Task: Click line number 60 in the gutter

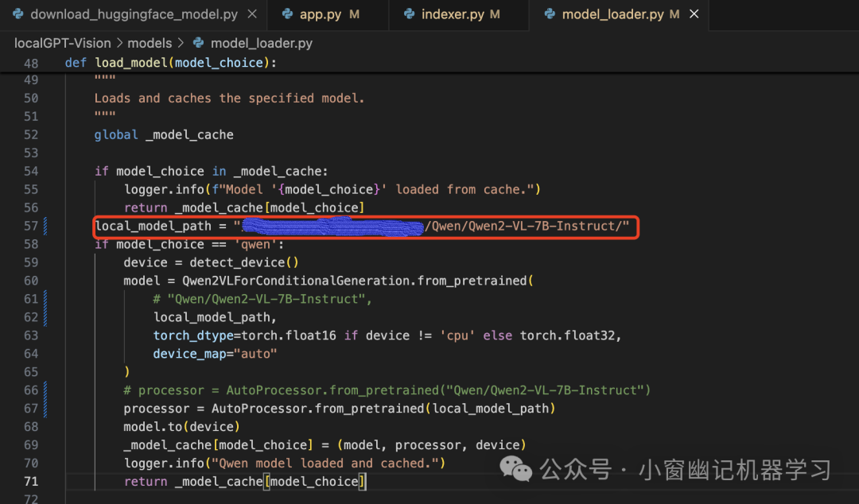Action: click(31, 281)
